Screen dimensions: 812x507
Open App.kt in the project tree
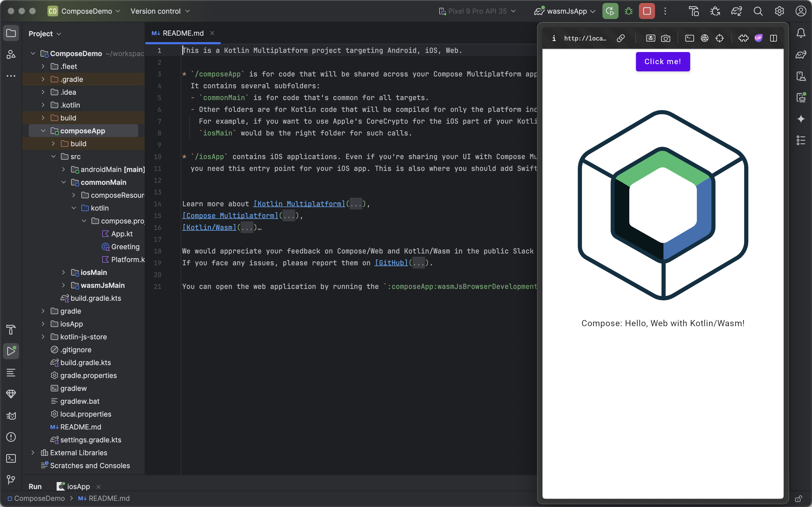117,234
